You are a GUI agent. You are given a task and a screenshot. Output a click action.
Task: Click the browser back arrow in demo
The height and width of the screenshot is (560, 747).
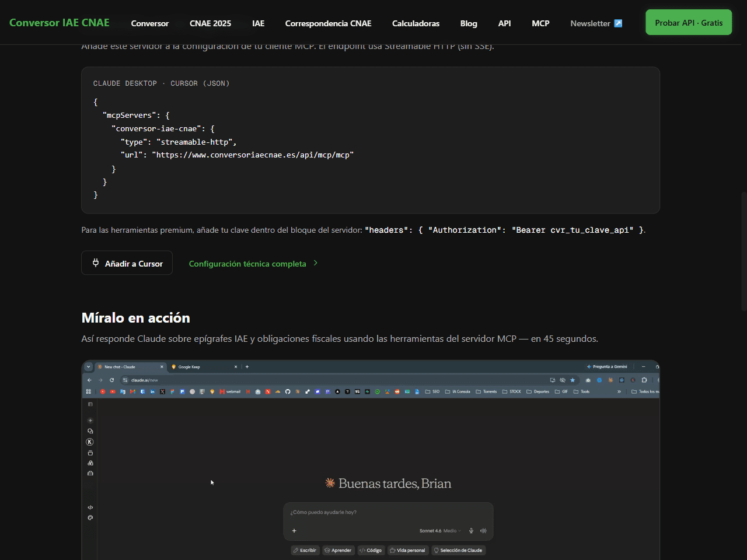[89, 380]
